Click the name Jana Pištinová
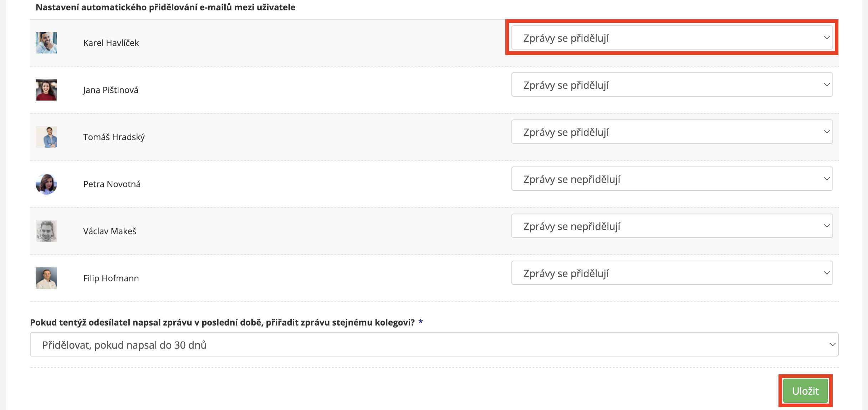868x410 pixels. [x=111, y=90]
